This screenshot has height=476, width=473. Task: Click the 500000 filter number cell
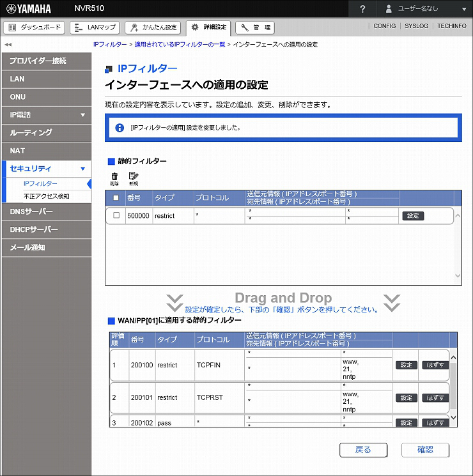tap(139, 216)
